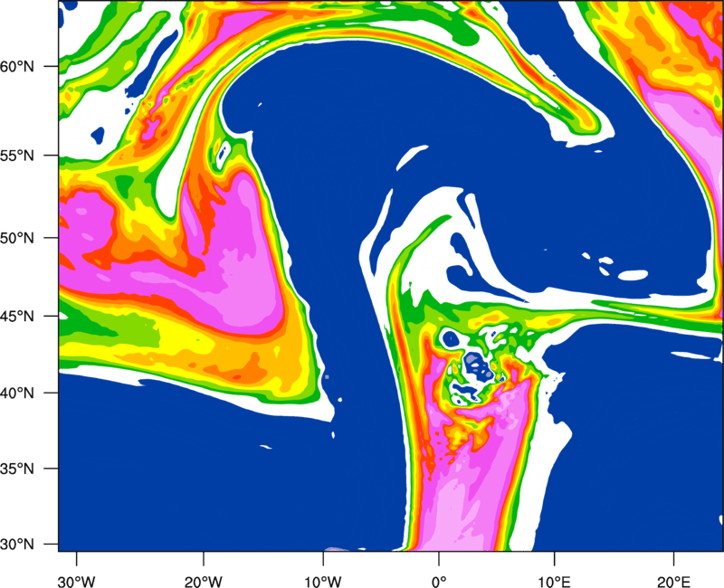
Task: Click the 0° longitude label
Action: coord(439,582)
